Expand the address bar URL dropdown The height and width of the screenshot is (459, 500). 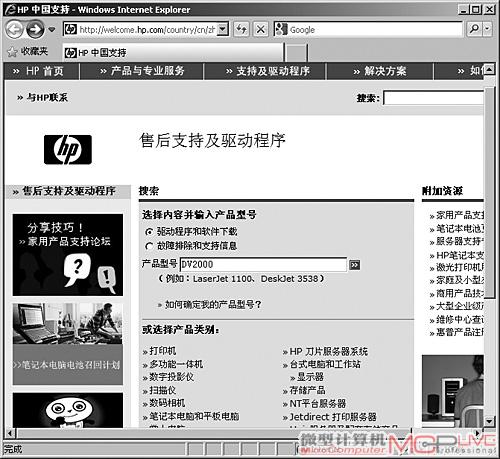[x=223, y=29]
